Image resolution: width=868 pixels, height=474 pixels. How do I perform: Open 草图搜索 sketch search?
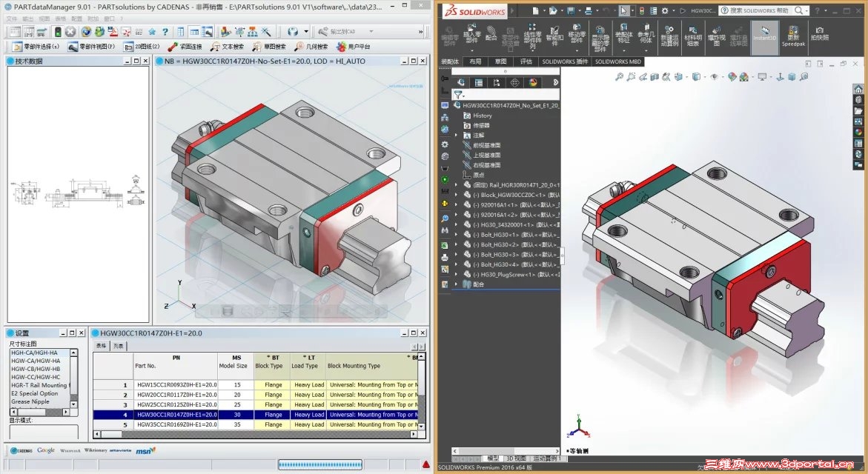pos(268,47)
